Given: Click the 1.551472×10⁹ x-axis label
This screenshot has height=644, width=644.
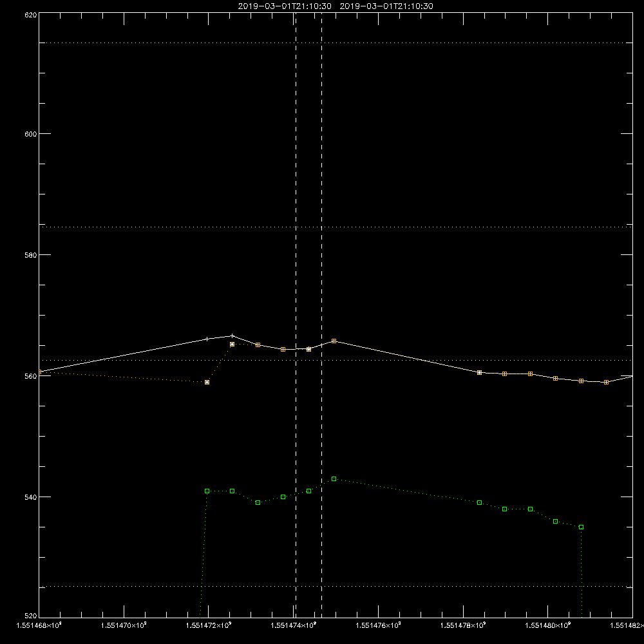Looking at the screenshot, I should coord(209,625).
